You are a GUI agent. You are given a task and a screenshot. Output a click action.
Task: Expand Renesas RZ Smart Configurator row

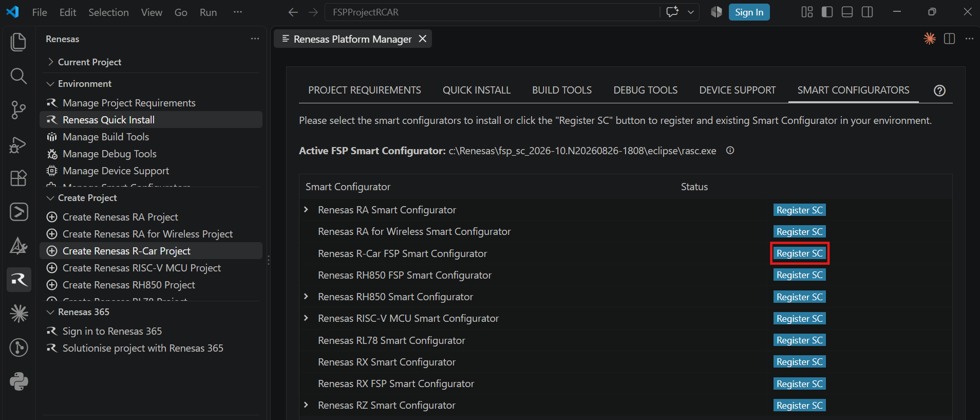306,405
